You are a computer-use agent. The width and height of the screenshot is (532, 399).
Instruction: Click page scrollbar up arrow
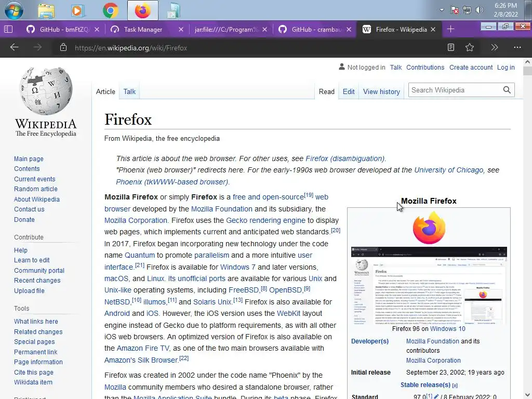point(527,62)
